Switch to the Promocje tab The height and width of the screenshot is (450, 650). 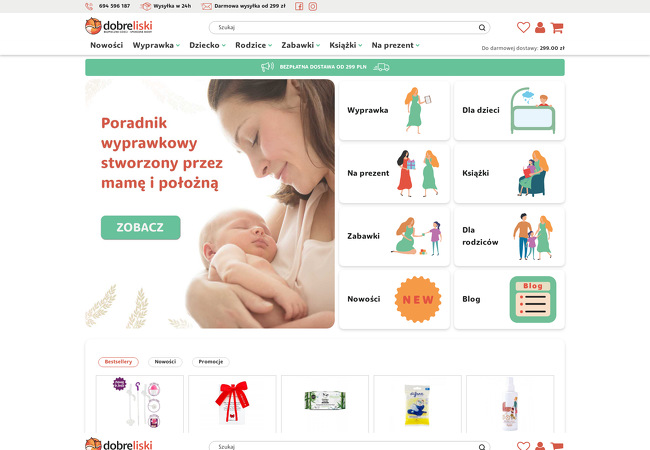click(211, 362)
